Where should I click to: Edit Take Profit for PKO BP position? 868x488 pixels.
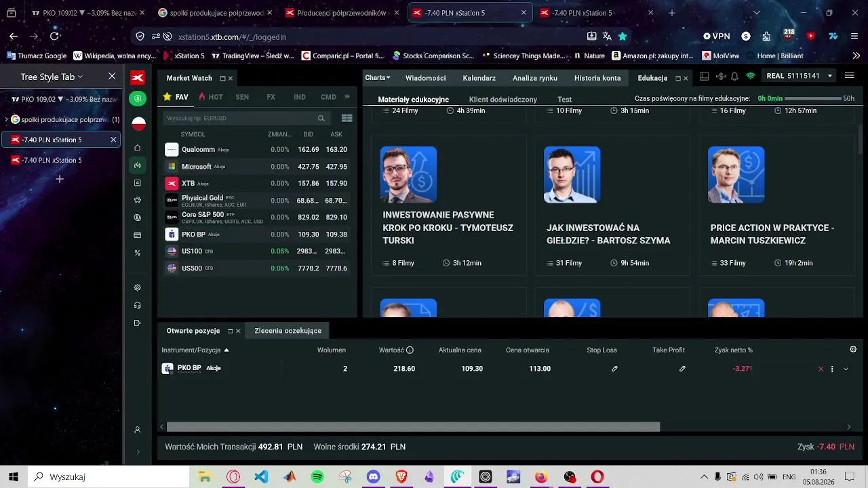tap(682, 369)
